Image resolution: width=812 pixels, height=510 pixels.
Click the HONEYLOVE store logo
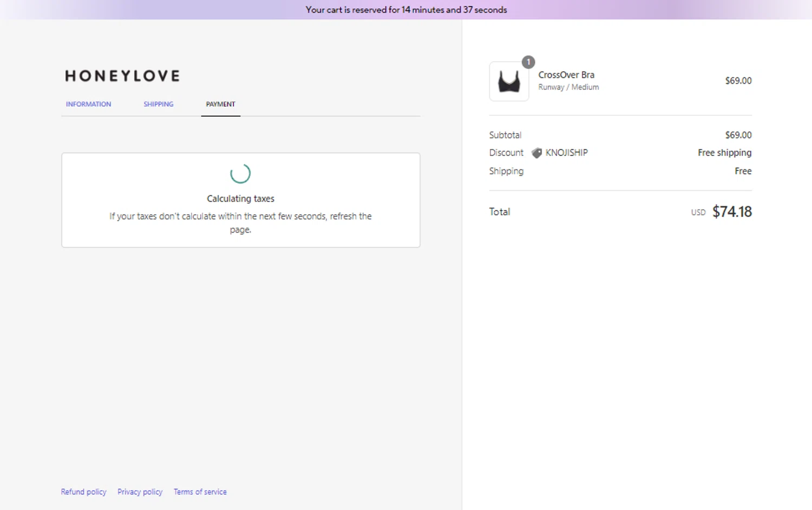(122, 76)
